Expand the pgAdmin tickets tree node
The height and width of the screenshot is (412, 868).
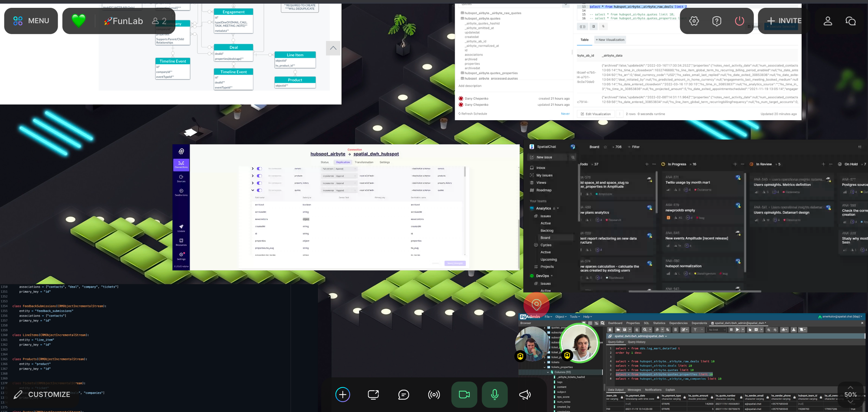(545, 362)
